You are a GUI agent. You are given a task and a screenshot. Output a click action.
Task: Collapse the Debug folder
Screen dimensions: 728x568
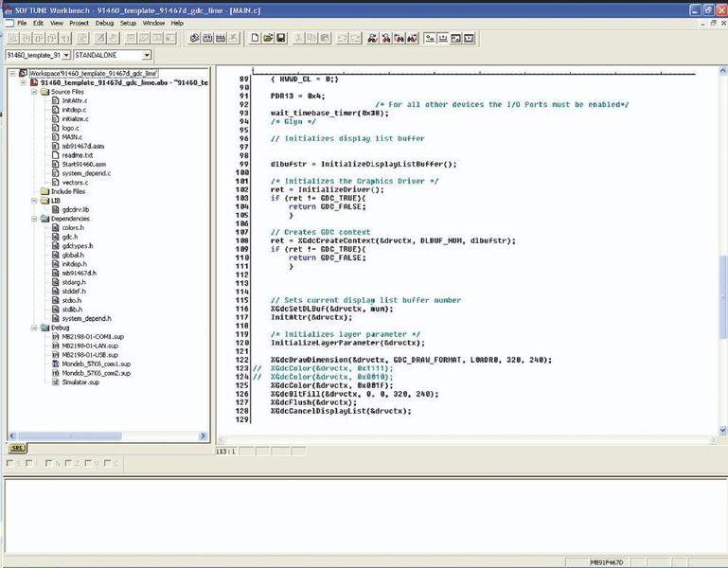pyautogui.click(x=34, y=328)
